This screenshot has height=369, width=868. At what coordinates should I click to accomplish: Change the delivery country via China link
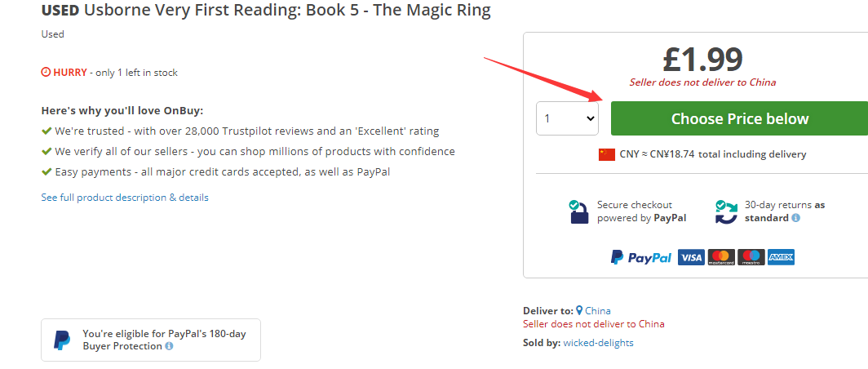coord(598,310)
